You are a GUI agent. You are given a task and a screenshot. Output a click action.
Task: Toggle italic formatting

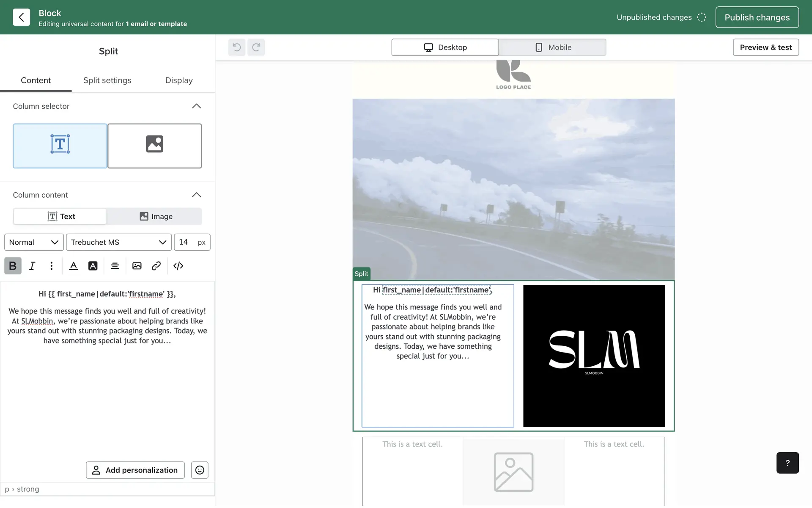pyautogui.click(x=32, y=266)
